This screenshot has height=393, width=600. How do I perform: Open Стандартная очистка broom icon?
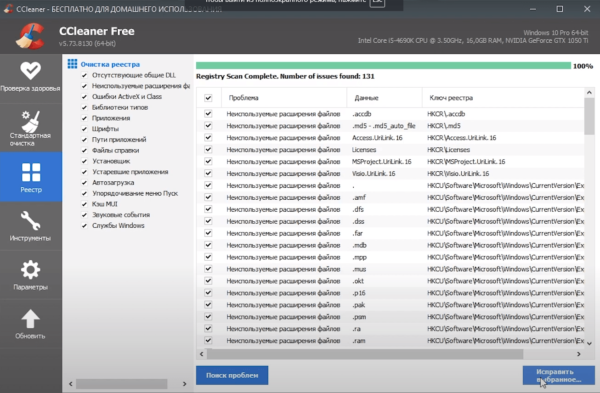(31, 121)
